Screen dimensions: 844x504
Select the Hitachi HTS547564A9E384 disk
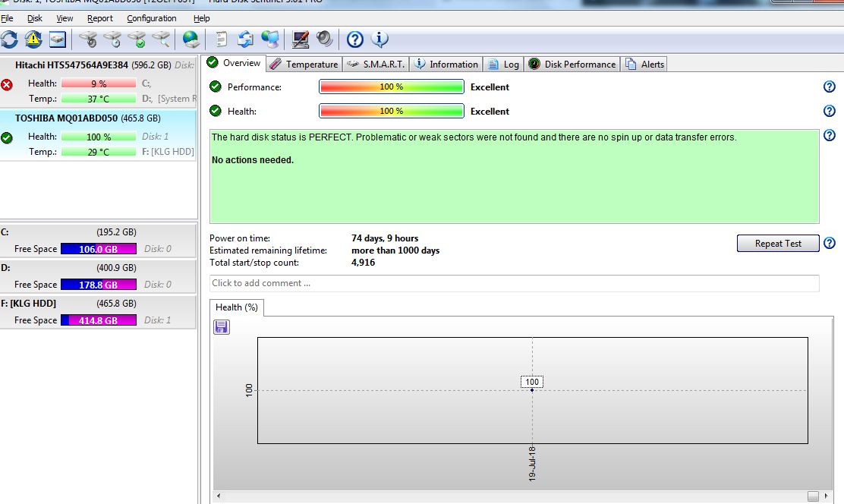click(71, 65)
